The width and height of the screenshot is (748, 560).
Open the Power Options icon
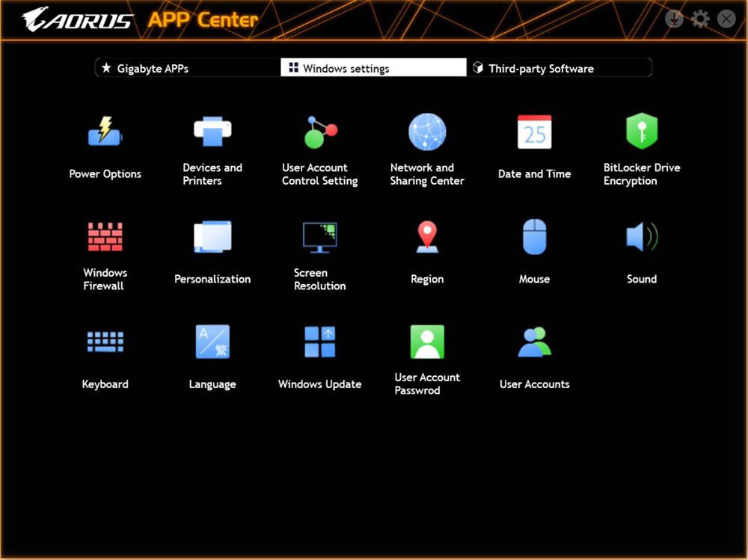pyautogui.click(x=105, y=131)
